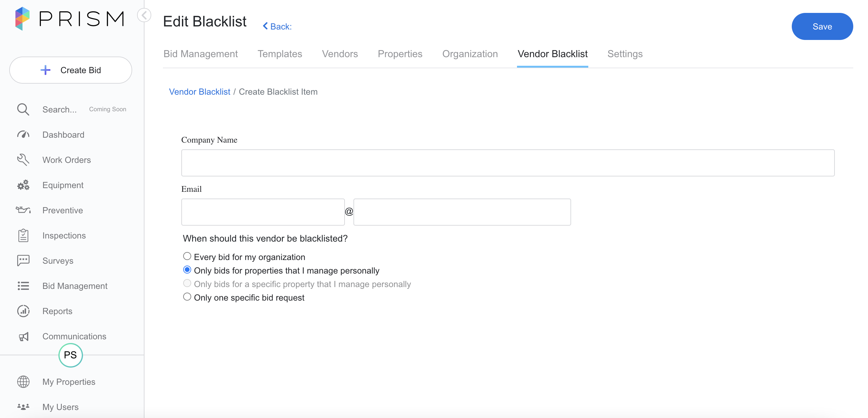The height and width of the screenshot is (418, 868).
Task: Open the Equipment sidebar label
Action: click(x=63, y=185)
